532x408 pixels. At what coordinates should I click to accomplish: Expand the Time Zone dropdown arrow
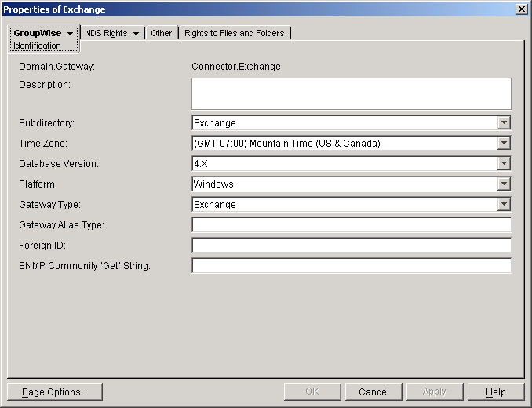[x=505, y=143]
